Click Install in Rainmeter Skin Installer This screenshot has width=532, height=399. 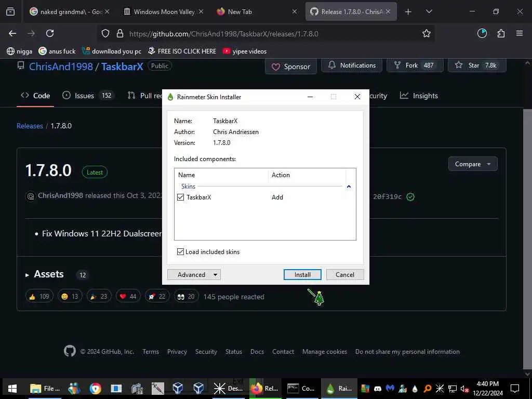[x=302, y=274]
